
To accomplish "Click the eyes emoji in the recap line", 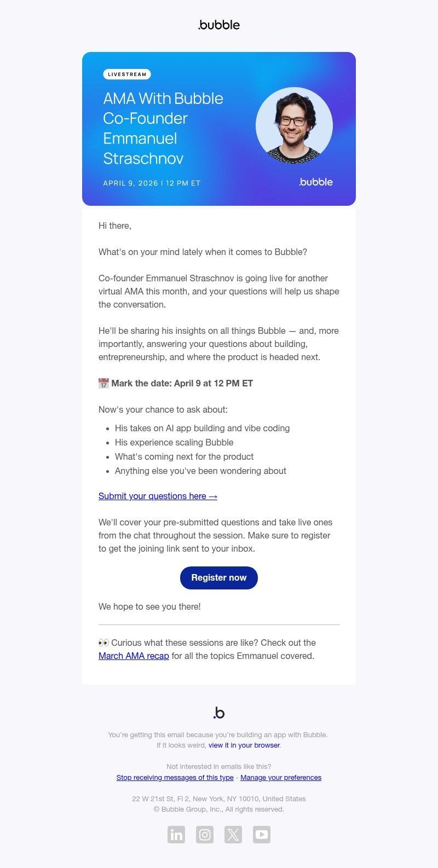I will pos(103,643).
